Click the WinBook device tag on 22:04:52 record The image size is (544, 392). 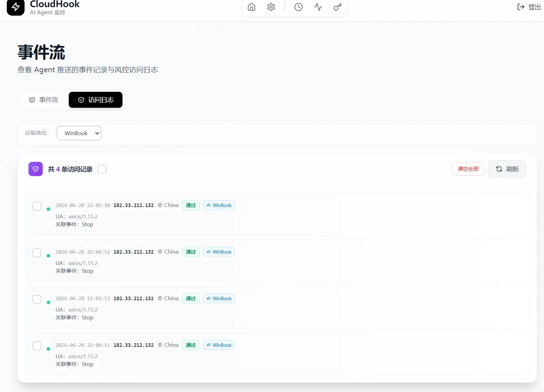219,252
